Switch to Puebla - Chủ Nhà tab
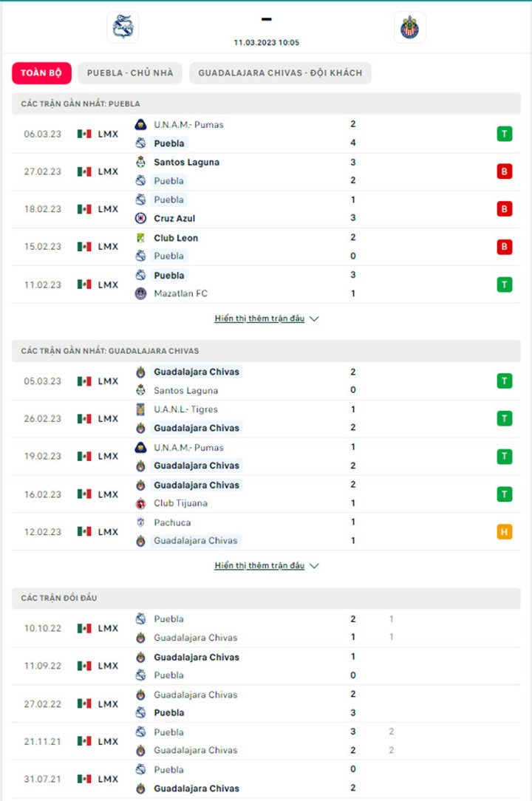 [130, 73]
